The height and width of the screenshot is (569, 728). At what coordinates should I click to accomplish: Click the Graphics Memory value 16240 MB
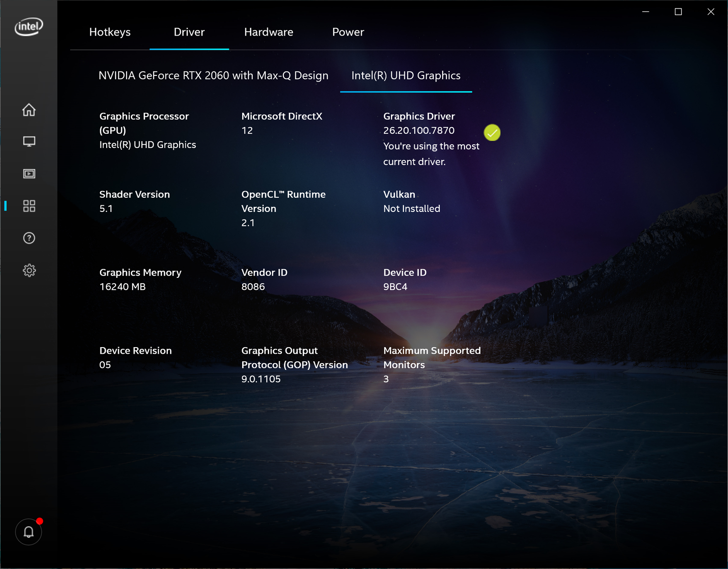click(123, 287)
